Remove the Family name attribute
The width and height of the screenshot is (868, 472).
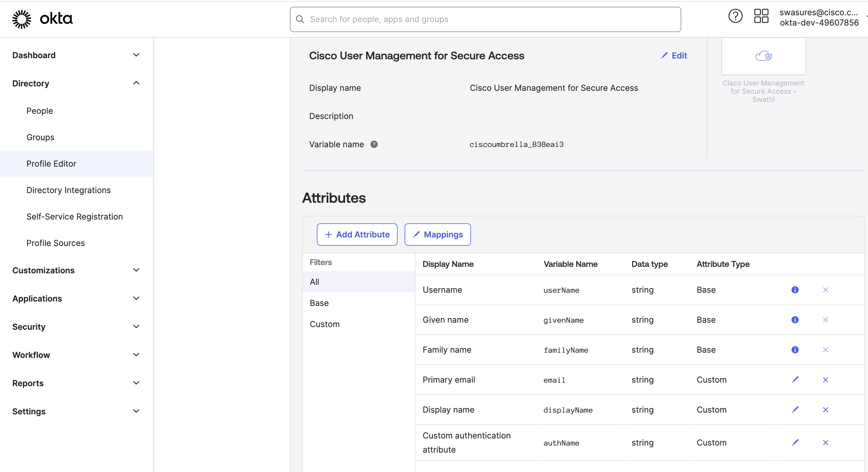coord(825,350)
